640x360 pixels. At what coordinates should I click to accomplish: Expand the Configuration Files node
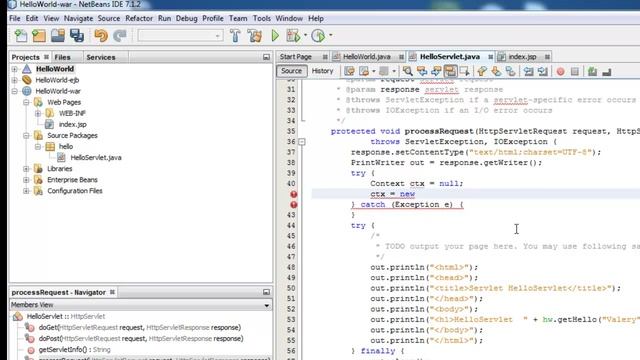pos(26,191)
